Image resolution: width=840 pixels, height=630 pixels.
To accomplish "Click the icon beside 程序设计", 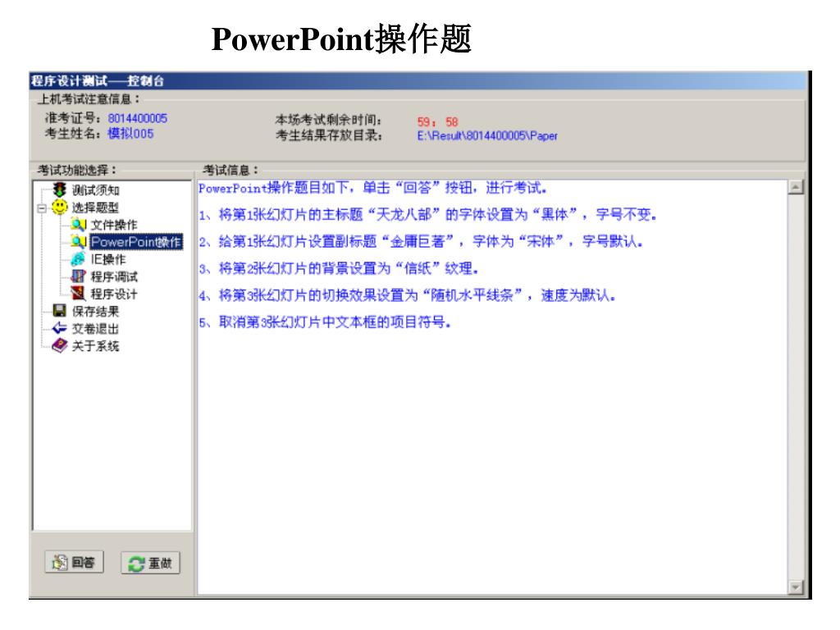I will [x=78, y=294].
